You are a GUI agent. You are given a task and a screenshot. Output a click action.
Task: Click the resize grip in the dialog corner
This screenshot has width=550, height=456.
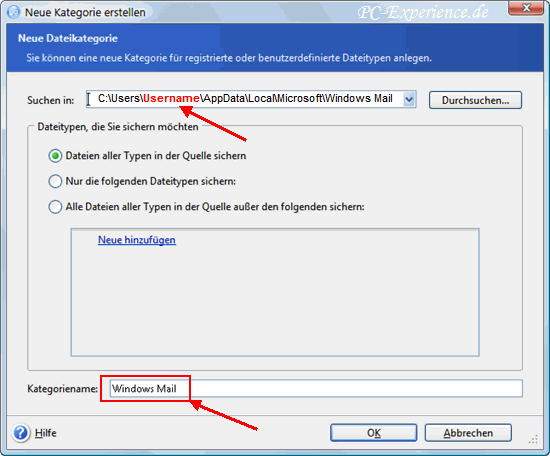[x=533, y=440]
